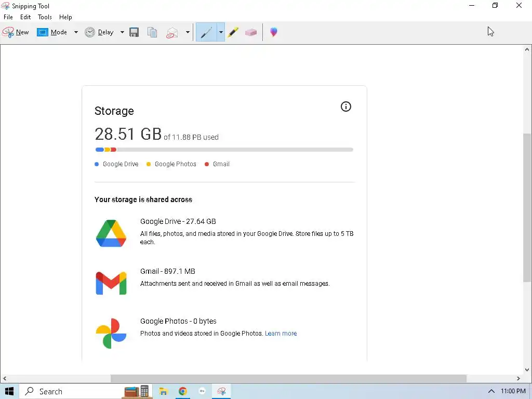Click the Google Drive logo icon
532x399 pixels.
tap(111, 233)
